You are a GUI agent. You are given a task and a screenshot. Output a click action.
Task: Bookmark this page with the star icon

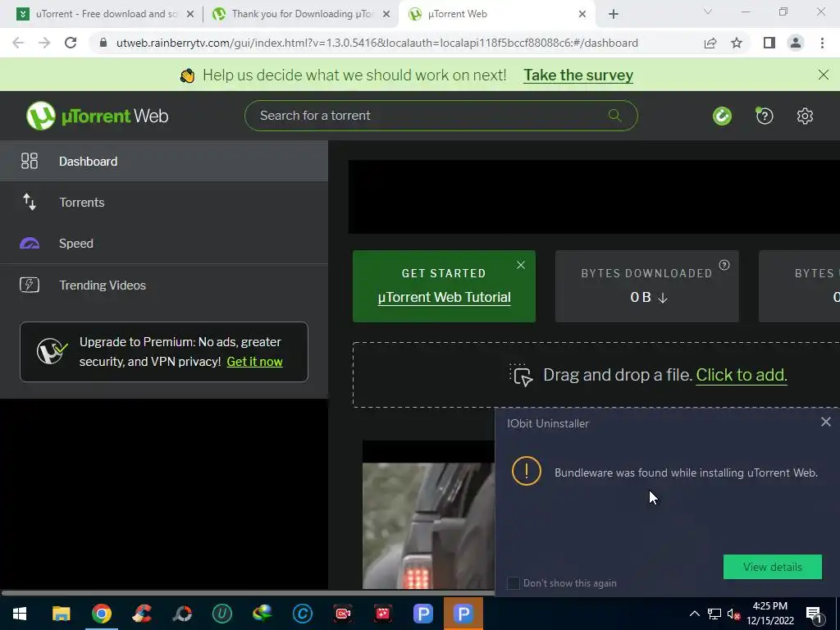pyautogui.click(x=737, y=43)
